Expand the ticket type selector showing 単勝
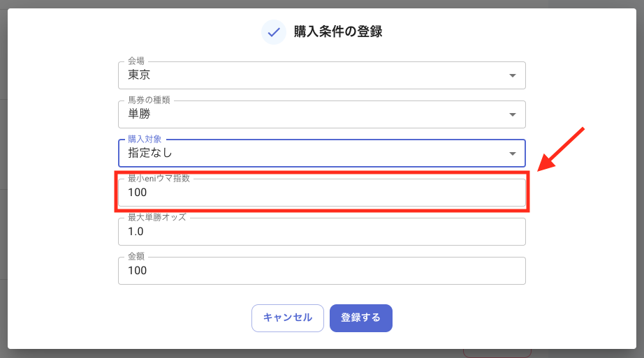 314,114
